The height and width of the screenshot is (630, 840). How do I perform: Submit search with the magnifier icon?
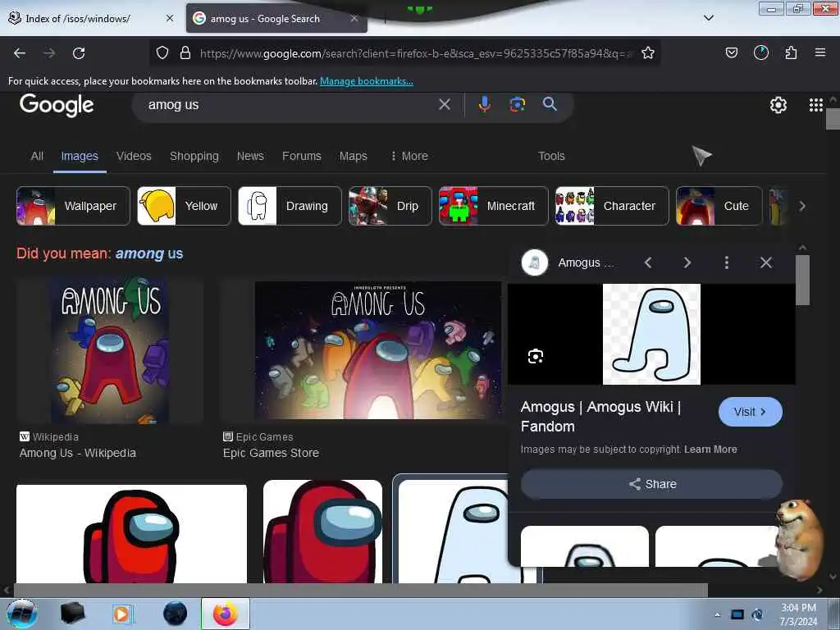(x=550, y=104)
